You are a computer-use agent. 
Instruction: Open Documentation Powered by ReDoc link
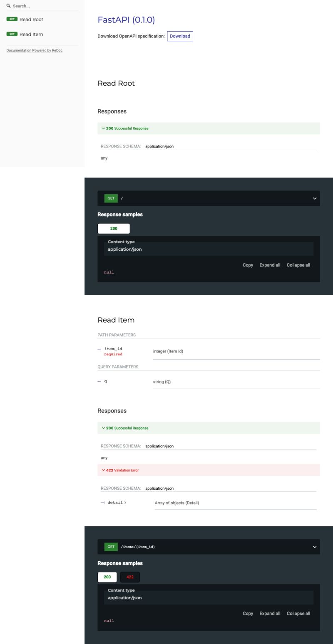pos(35,50)
